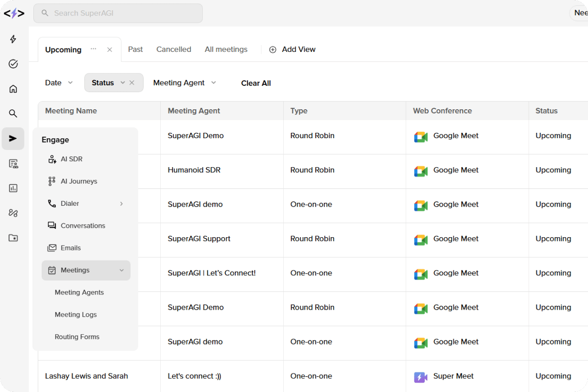Open the tasks checkmark icon in sidebar
The width and height of the screenshot is (588, 392).
[x=13, y=64]
